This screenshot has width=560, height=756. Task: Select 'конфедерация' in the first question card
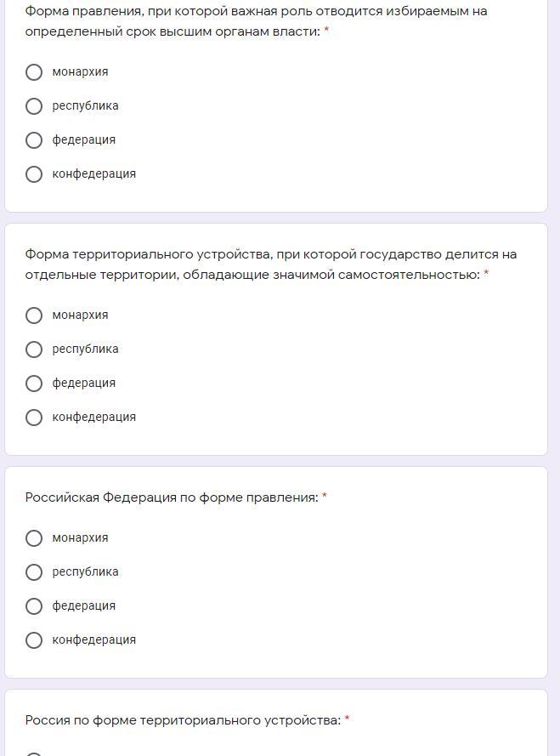click(34, 174)
